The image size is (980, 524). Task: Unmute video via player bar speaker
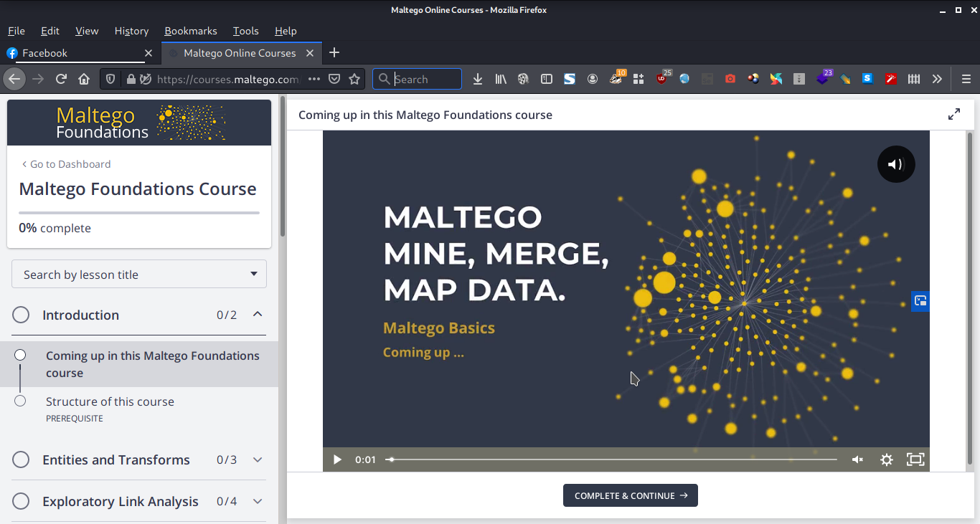(857, 459)
